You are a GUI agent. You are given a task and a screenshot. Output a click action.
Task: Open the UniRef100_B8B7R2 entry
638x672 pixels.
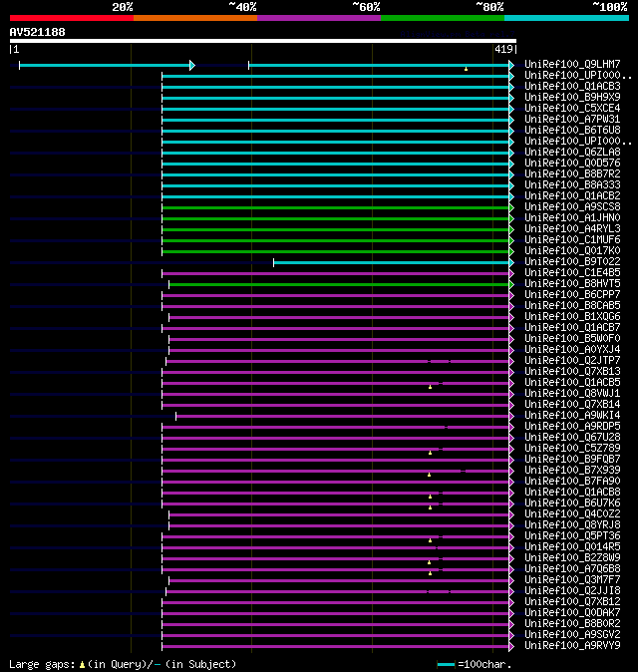[x=572, y=174]
